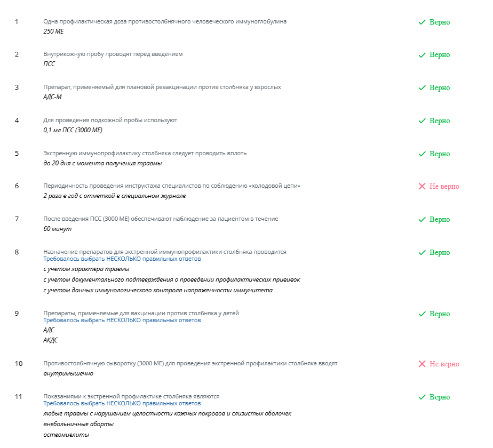
Task: Click the multiple-answers note under question 8
Action: 122,259
